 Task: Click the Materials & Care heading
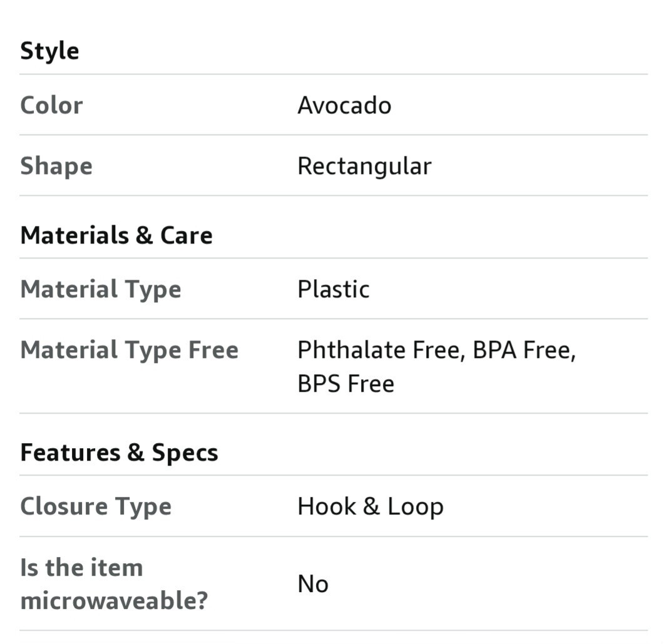(116, 235)
